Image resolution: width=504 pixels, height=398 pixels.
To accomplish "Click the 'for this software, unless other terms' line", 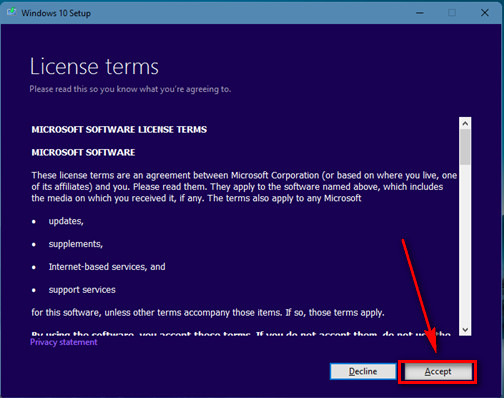I will [x=208, y=313].
